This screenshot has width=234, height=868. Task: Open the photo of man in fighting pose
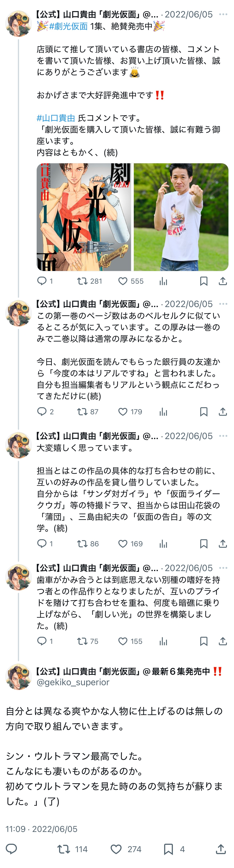pyautogui.click(x=181, y=217)
